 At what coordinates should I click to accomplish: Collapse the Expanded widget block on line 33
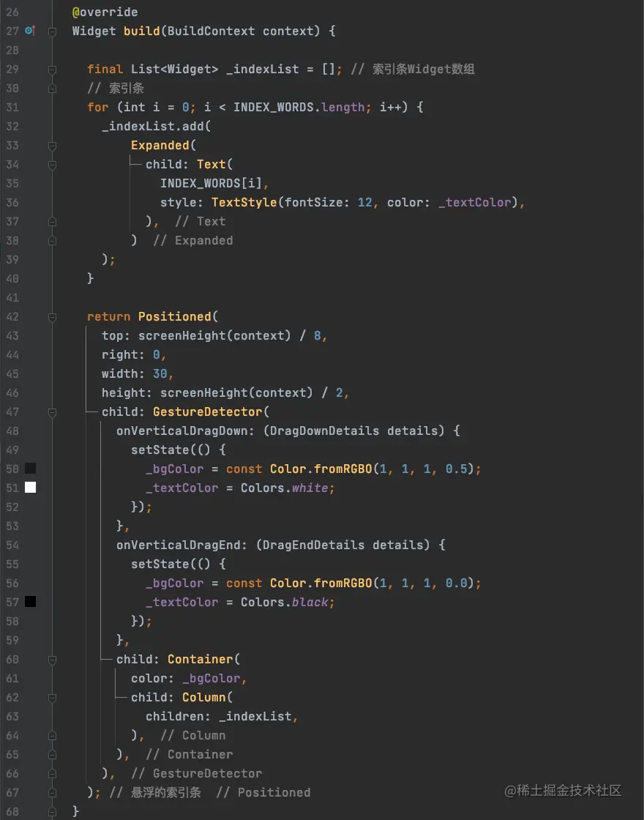(x=52, y=146)
